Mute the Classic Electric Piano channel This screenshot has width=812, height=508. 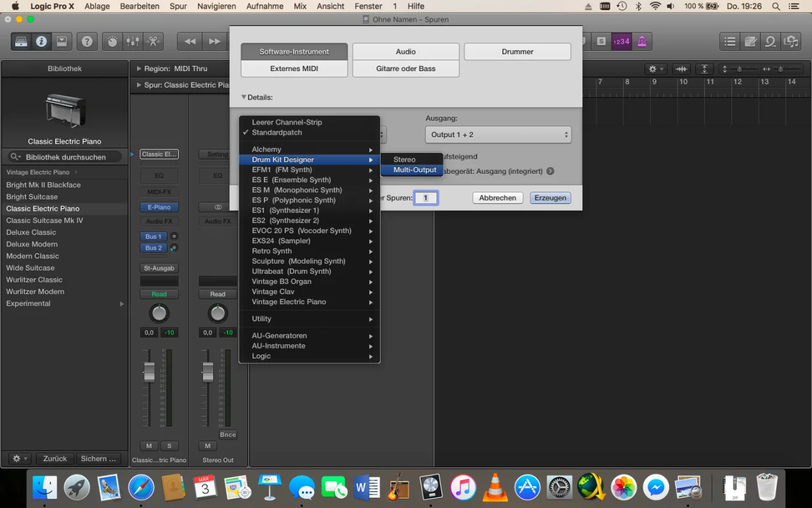click(x=148, y=446)
